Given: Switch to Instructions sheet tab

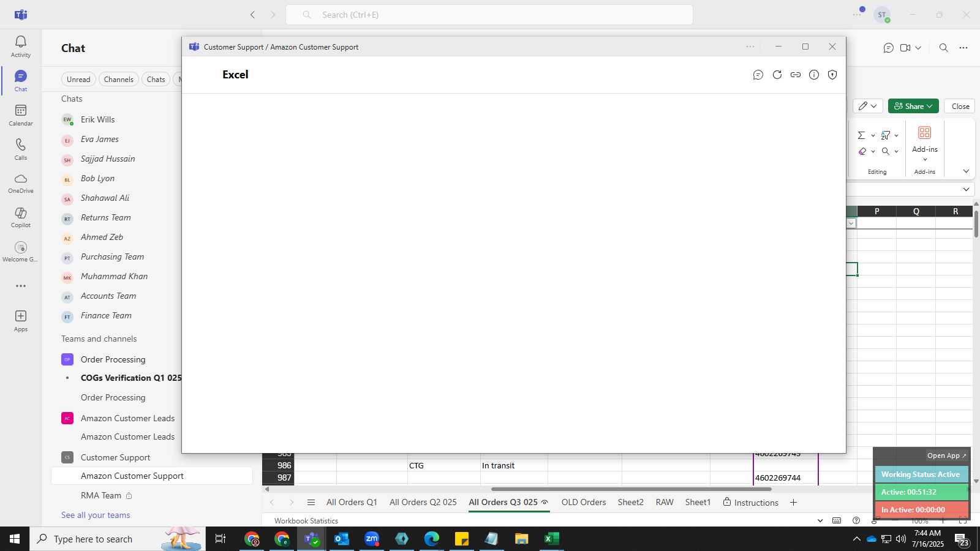Looking at the screenshot, I should (x=750, y=503).
